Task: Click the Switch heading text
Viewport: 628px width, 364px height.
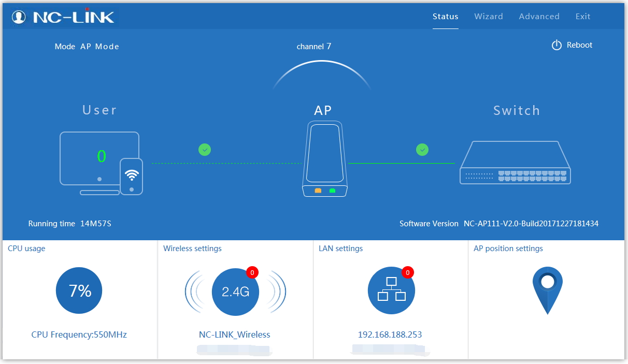Action: (x=517, y=110)
